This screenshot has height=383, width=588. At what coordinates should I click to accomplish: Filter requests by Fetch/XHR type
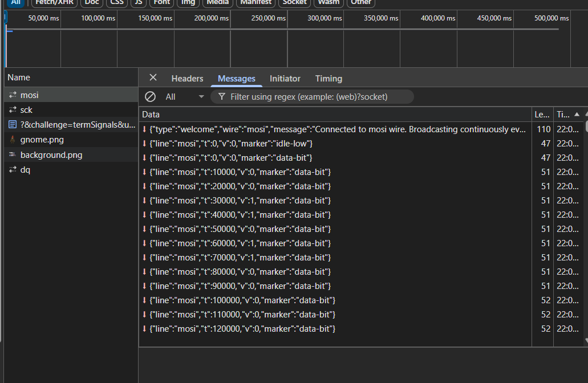coord(54,2)
